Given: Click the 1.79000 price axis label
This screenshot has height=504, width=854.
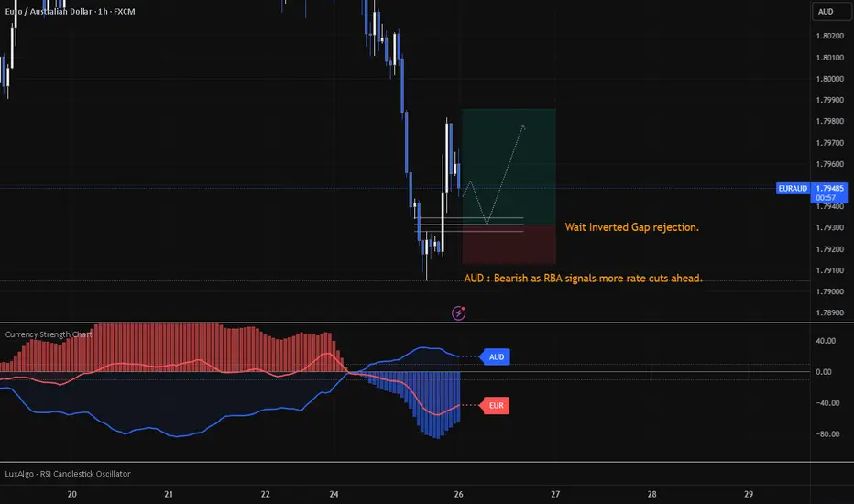Looking at the screenshot, I should coord(829,291).
